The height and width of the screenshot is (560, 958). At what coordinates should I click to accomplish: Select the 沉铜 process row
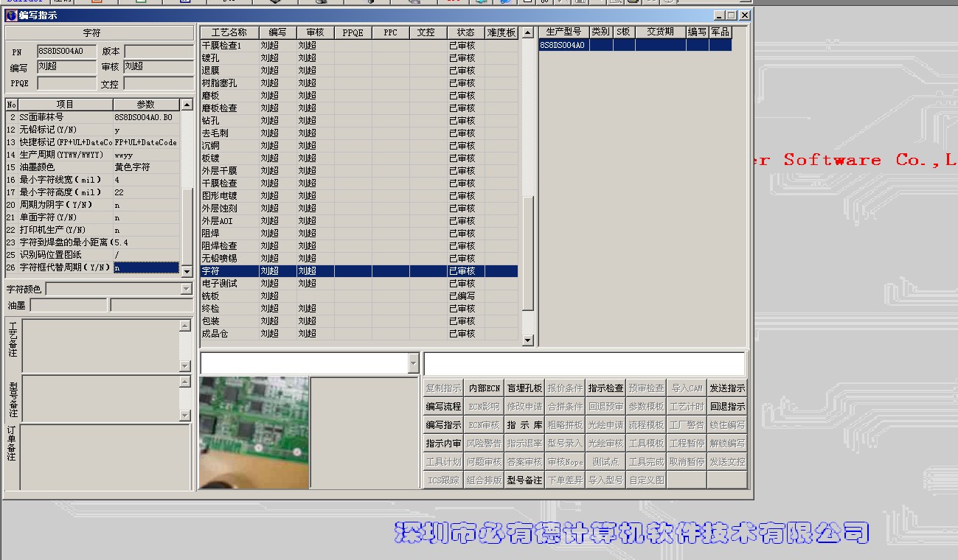pos(359,146)
